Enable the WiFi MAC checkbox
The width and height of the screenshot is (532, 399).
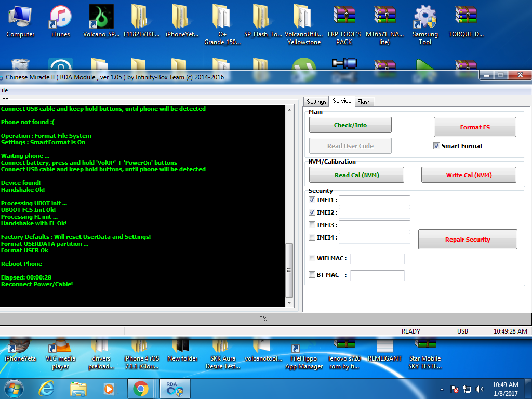[312, 258]
